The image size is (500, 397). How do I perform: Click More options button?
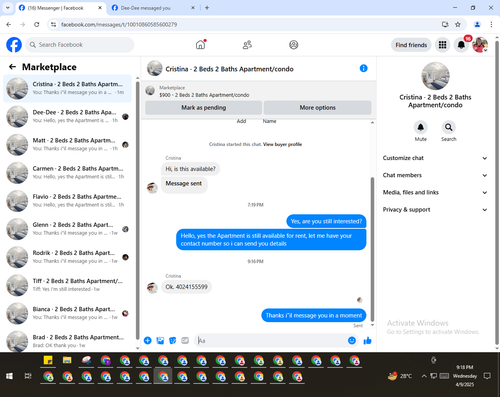pos(317,108)
